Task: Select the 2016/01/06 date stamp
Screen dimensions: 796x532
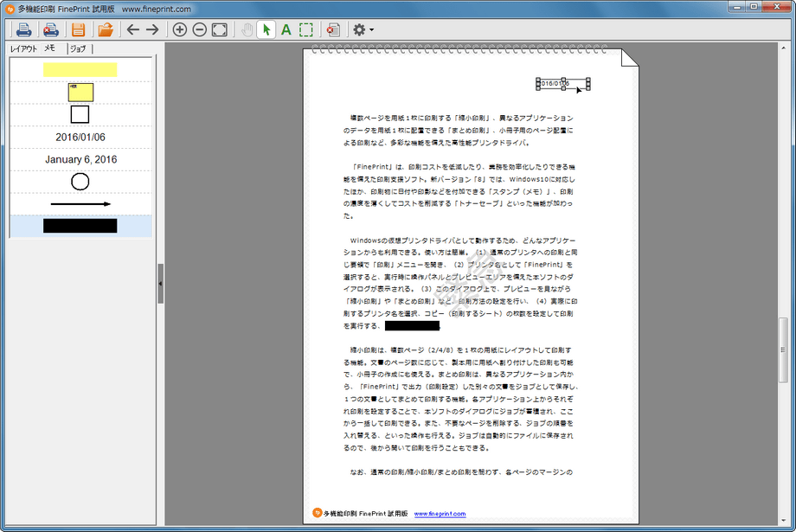Action: point(80,137)
